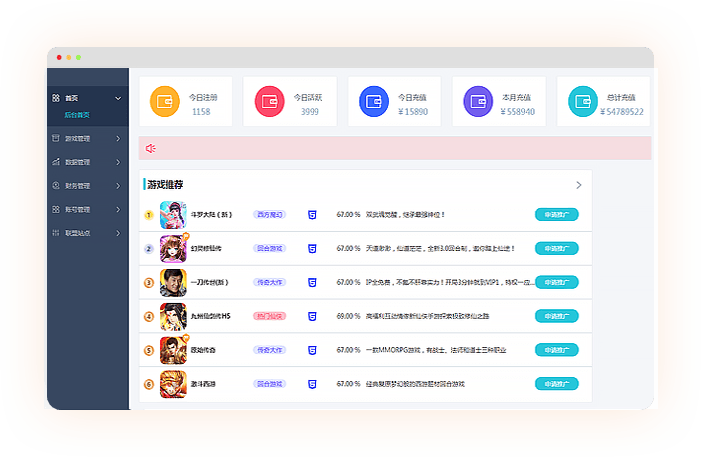This screenshot has height=457, width=701.
Task: Click the 西方魔幻 tag on 斗罗大陆
Action: tap(270, 215)
